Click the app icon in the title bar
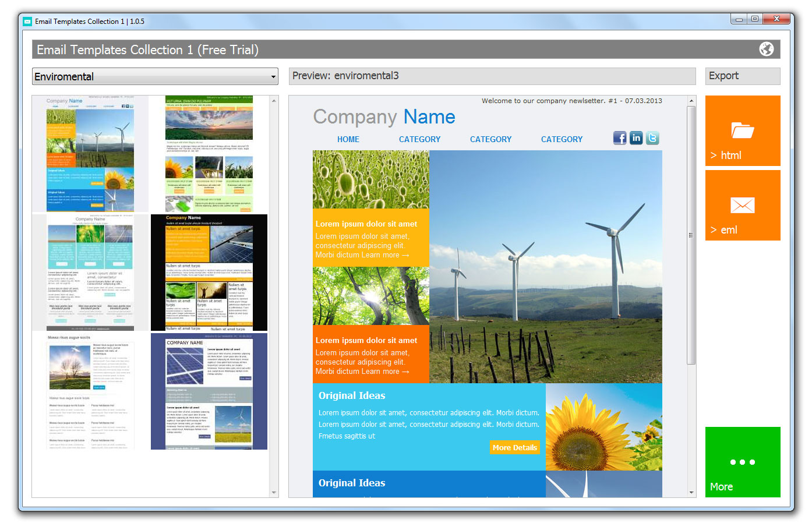This screenshot has height=523, width=812. pyautogui.click(x=27, y=22)
